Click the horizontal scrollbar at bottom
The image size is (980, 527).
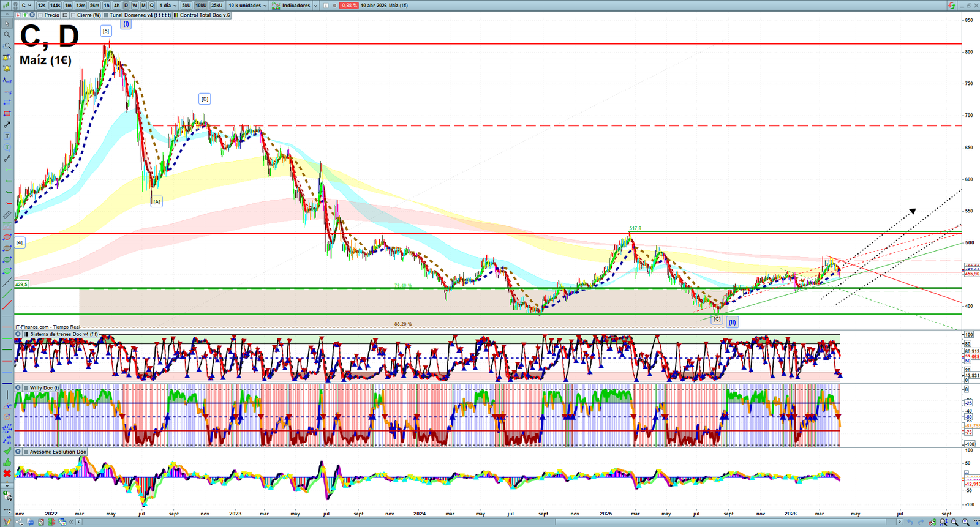pos(490,522)
